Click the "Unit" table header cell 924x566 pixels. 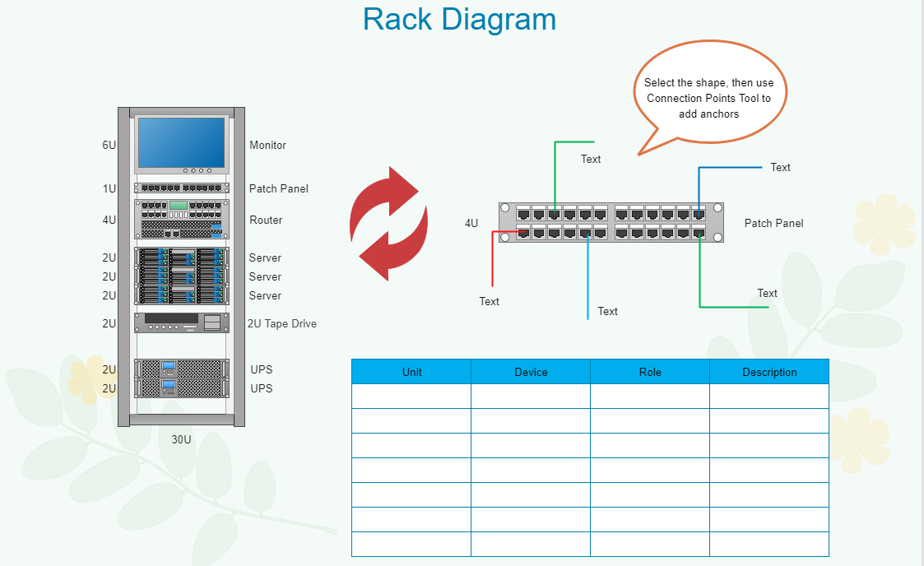[411, 372]
